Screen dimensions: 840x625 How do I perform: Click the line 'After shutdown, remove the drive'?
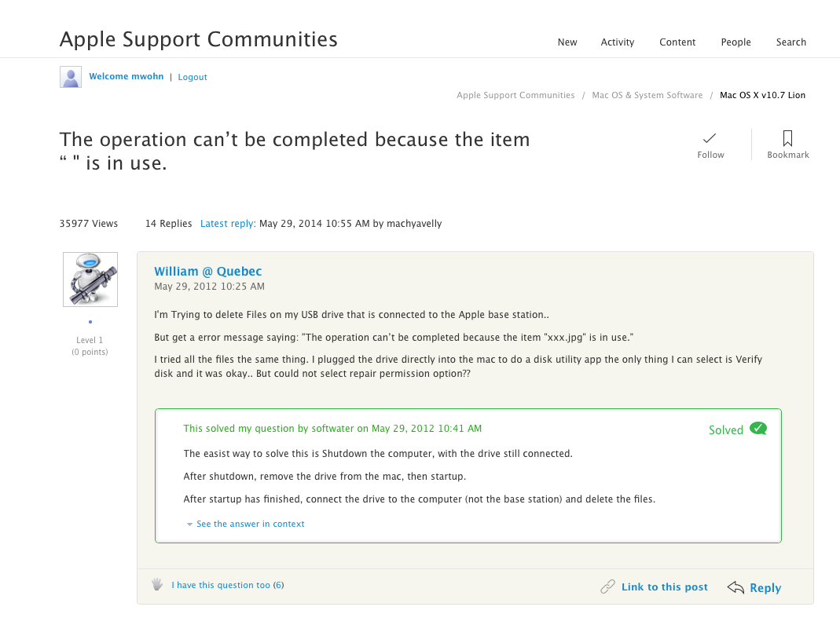pos(325,477)
